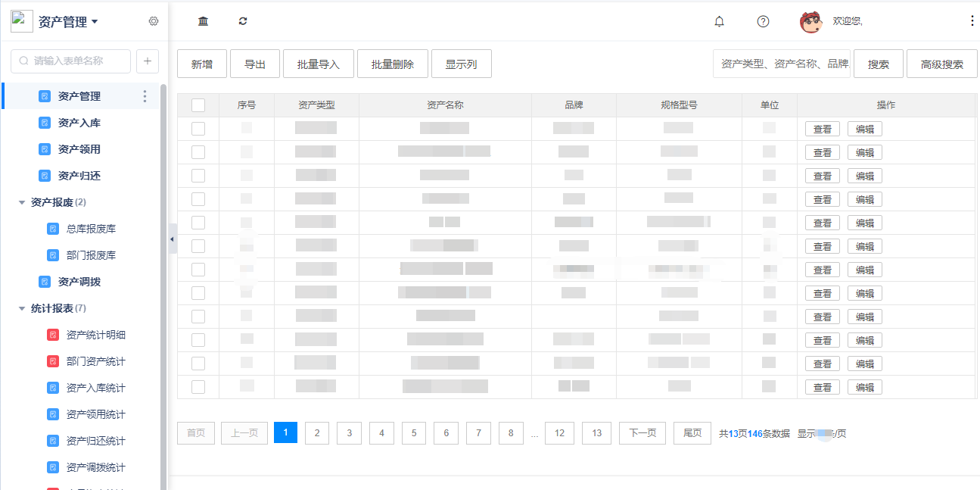This screenshot has width=980, height=490.
Task: Go to page 12
Action: coord(559,433)
